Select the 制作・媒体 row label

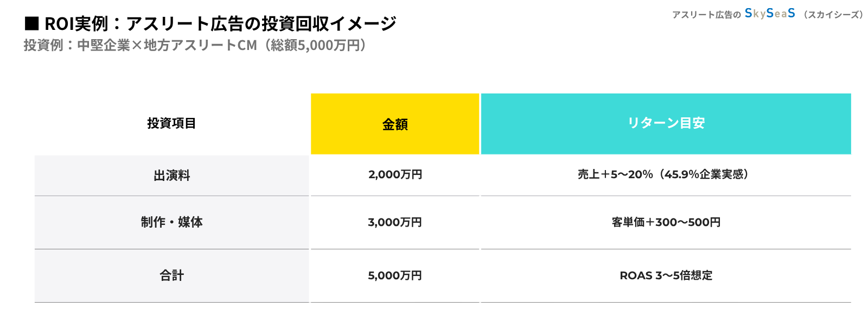point(171,222)
